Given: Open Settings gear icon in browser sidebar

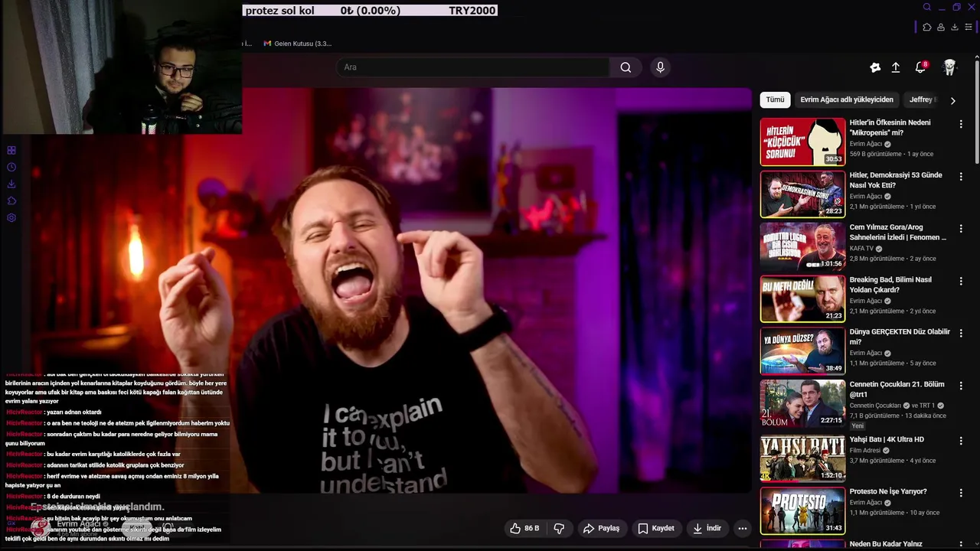Looking at the screenshot, I should (x=11, y=217).
